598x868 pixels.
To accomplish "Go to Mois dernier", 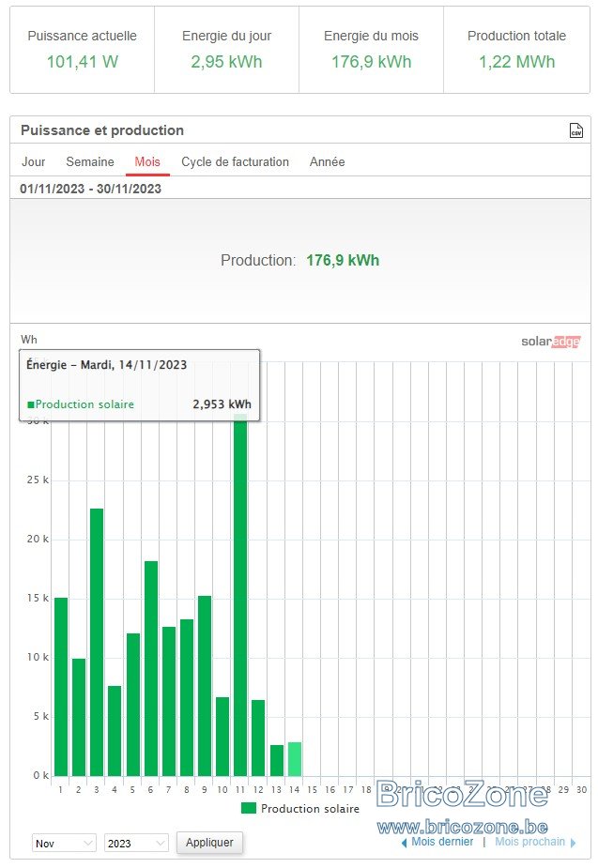I will 437,842.
